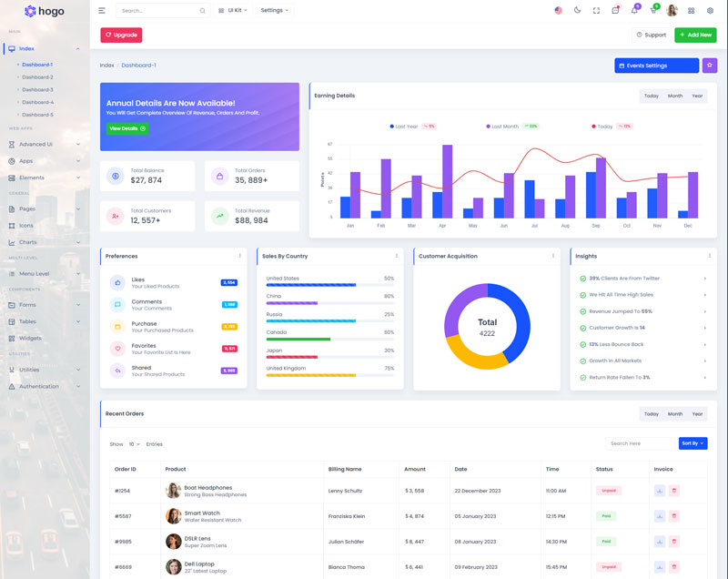Switch to dark mode via moon icon
Image resolution: width=728 pixels, height=579 pixels.
tap(577, 11)
